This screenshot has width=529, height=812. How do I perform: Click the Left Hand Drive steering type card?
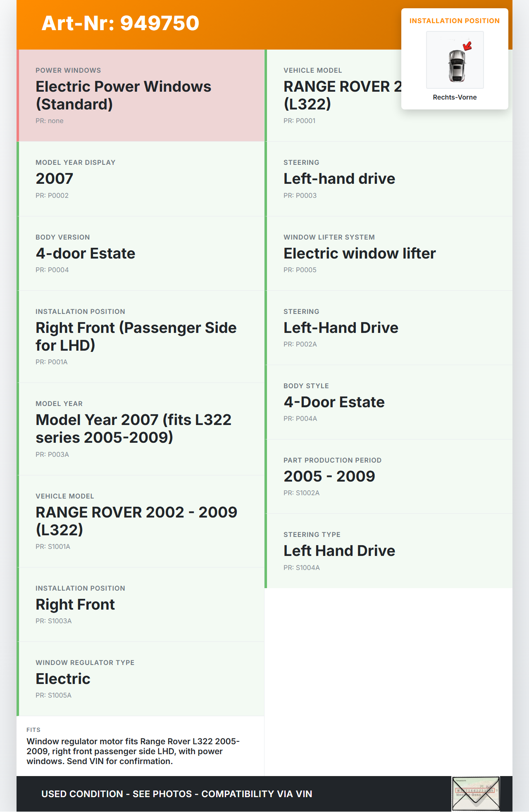[388, 551]
